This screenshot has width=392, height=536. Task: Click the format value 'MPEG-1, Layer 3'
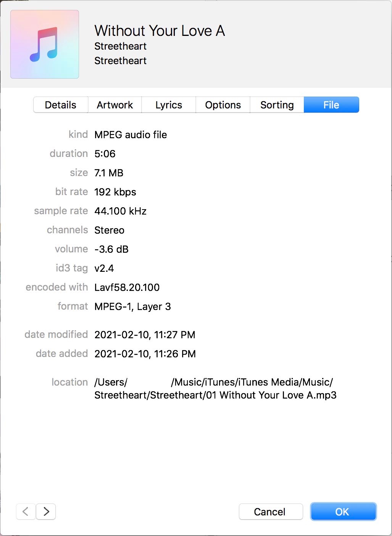(132, 307)
